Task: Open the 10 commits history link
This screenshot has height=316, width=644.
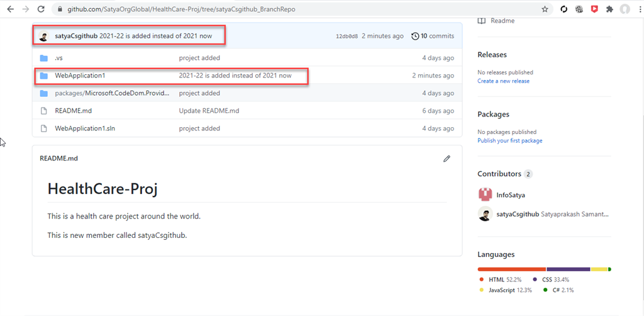Action: (x=433, y=36)
